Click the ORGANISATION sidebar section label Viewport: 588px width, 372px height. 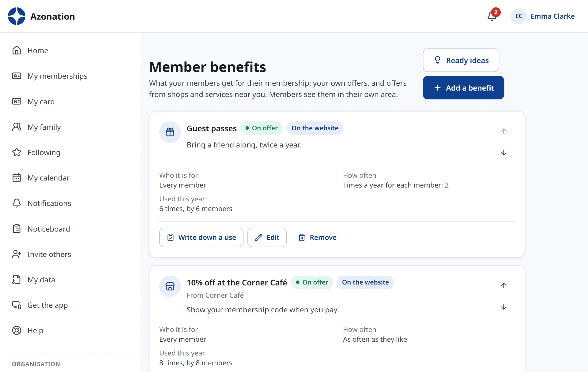point(36,364)
